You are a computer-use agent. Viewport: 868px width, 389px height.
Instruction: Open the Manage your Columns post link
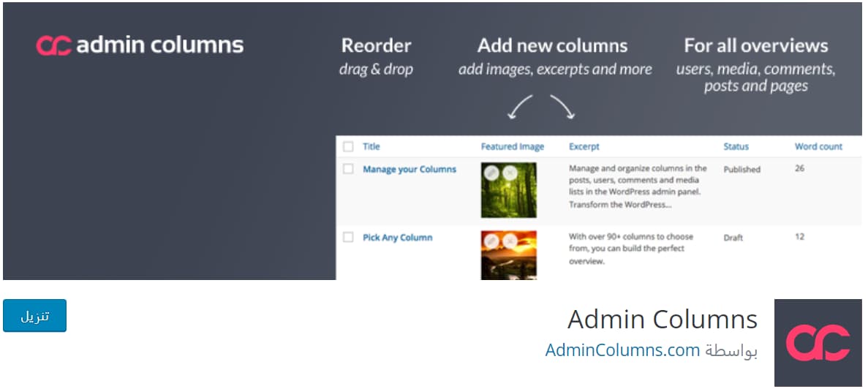(x=410, y=170)
